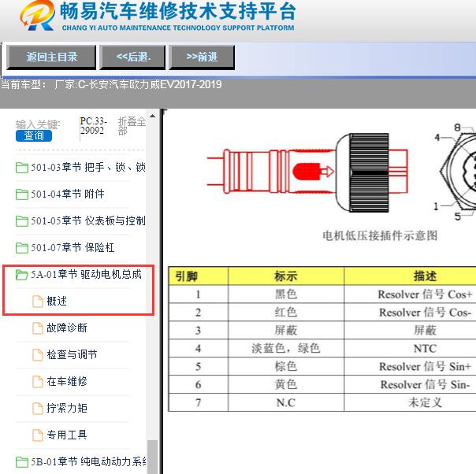Click the N.C cell
Image resolution: width=476 pixels, height=474 pixels.
pos(286,402)
